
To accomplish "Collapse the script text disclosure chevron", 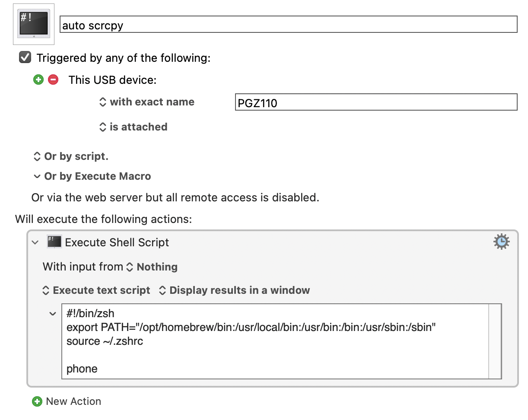I will tap(53, 314).
